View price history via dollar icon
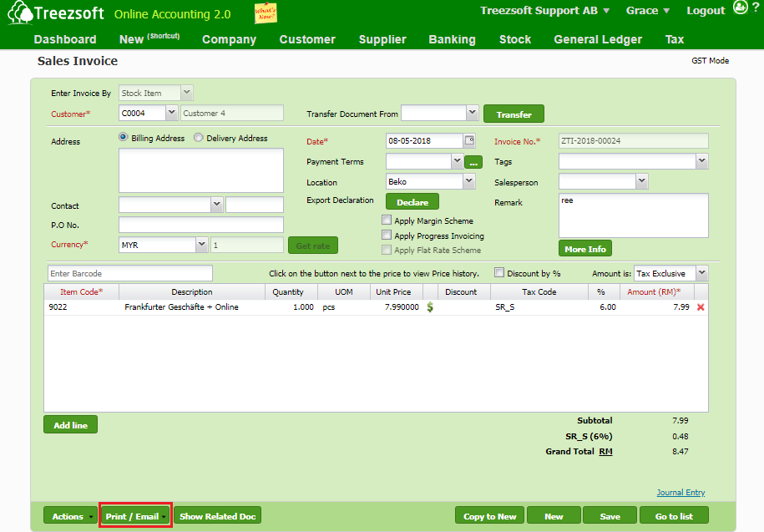Screen dimensions: 764x532 coord(430,307)
